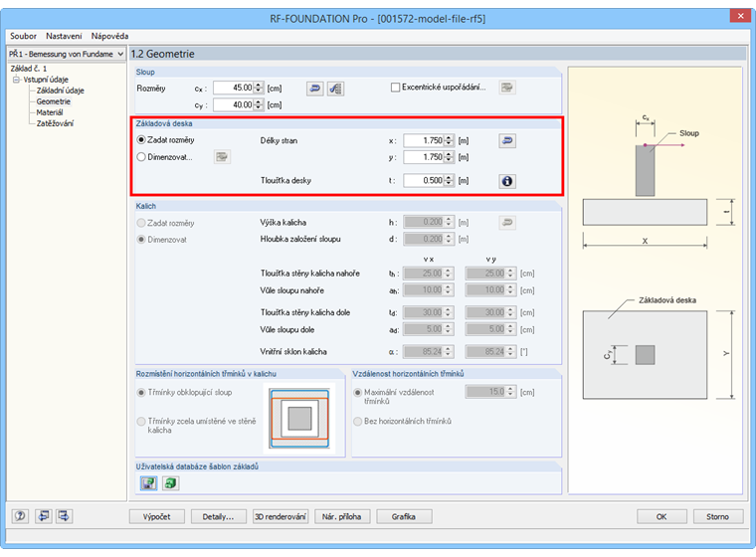Select Zatěžování in the tree
This screenshot has height=557, width=756.
(55, 123)
